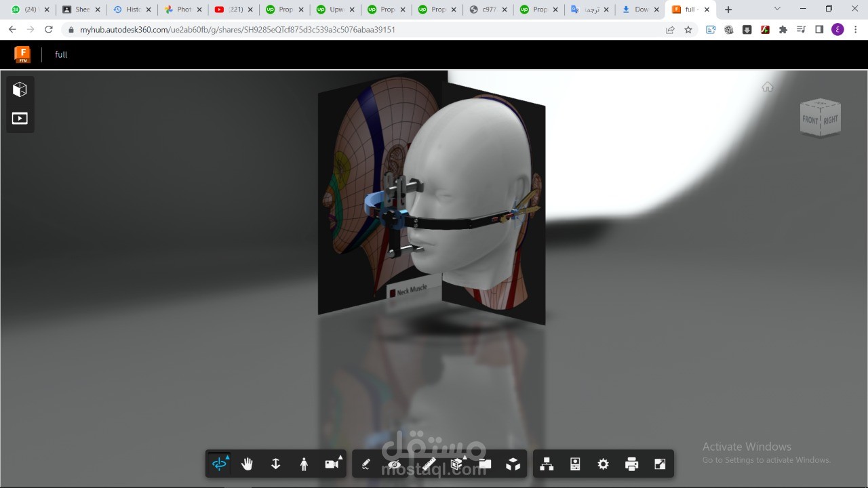
Task: Open the Camera interactions tool
Action: [332, 464]
